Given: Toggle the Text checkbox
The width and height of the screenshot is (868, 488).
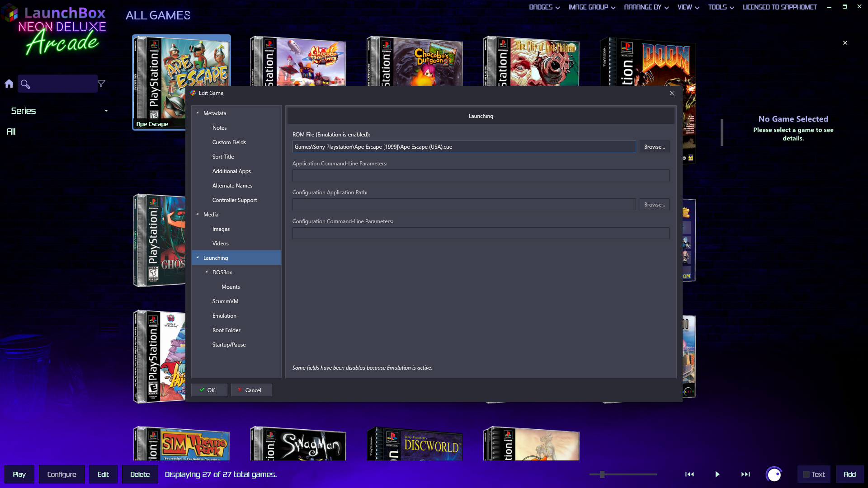Looking at the screenshot, I should pos(806,474).
